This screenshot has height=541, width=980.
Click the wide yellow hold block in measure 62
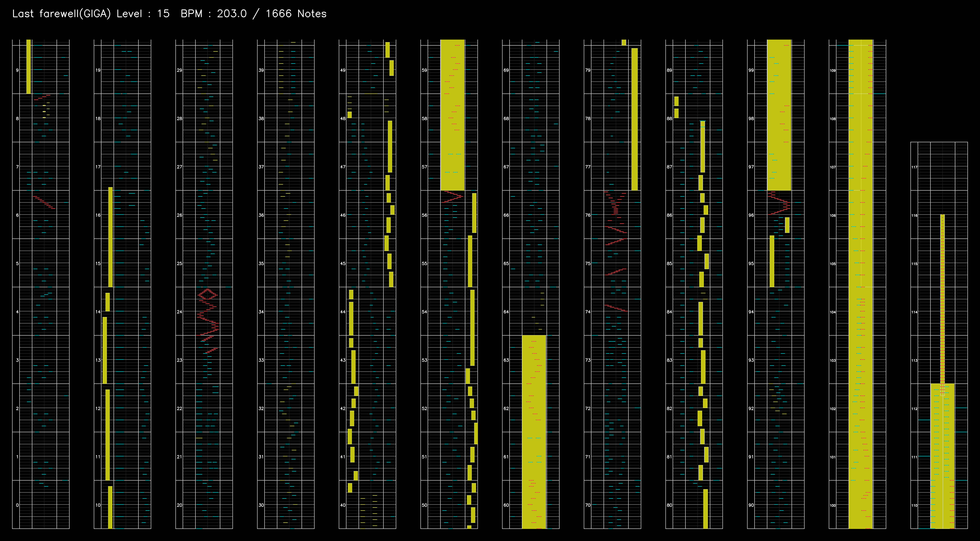click(x=534, y=432)
